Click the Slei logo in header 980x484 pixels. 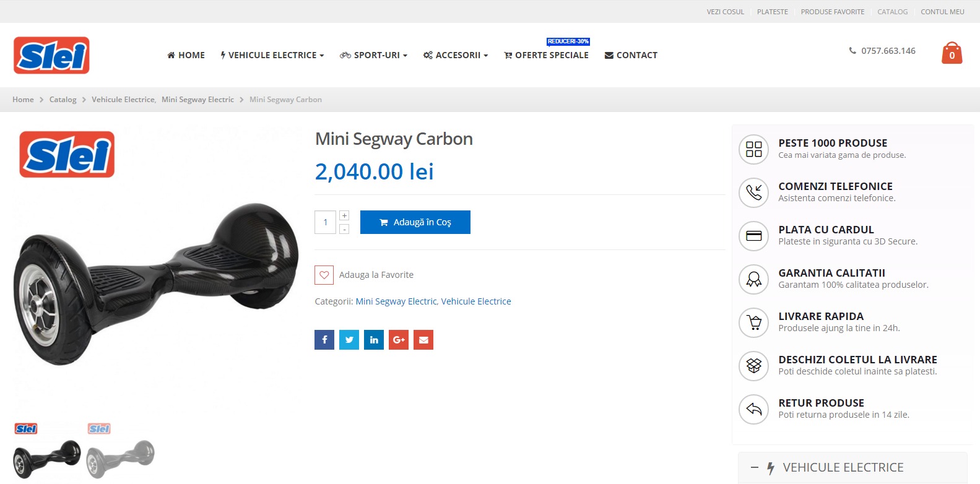51,55
